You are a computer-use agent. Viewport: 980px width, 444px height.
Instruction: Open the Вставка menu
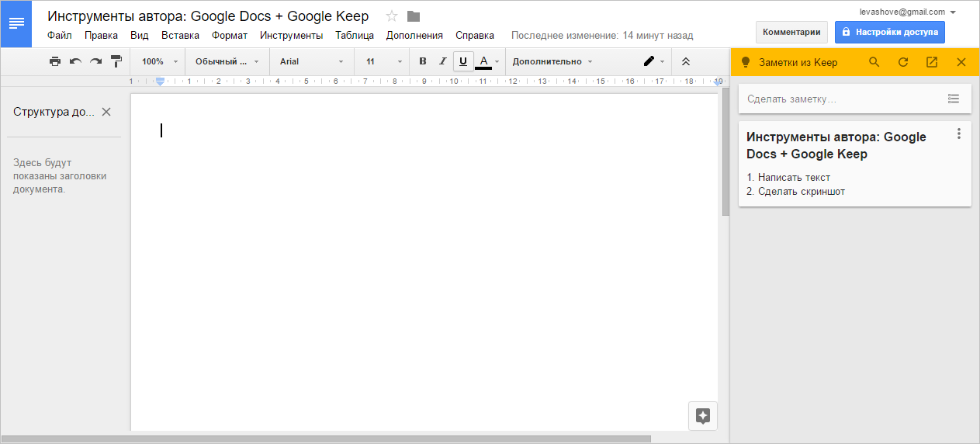pyautogui.click(x=180, y=35)
